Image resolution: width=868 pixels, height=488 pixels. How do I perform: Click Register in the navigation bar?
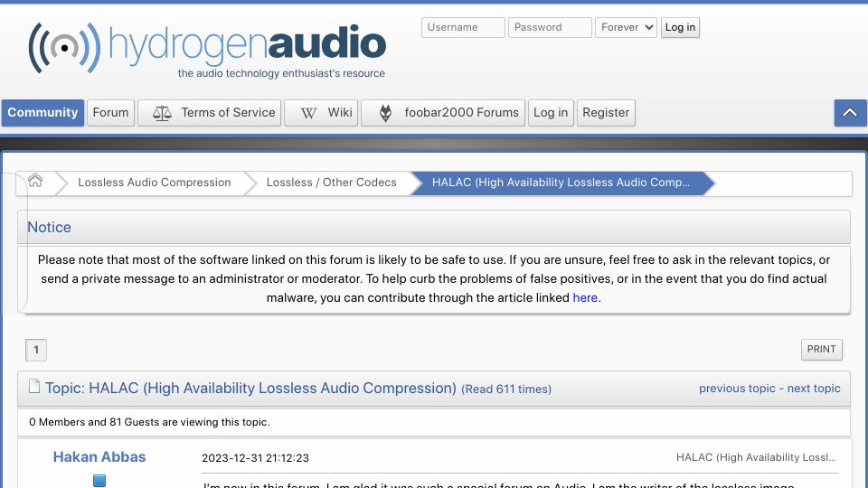pos(606,113)
